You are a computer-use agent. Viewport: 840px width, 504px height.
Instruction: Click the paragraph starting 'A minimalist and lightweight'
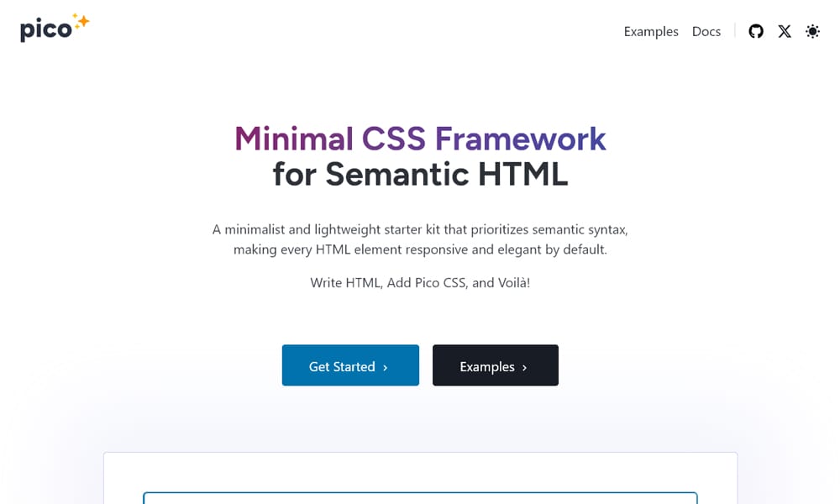coord(421,239)
